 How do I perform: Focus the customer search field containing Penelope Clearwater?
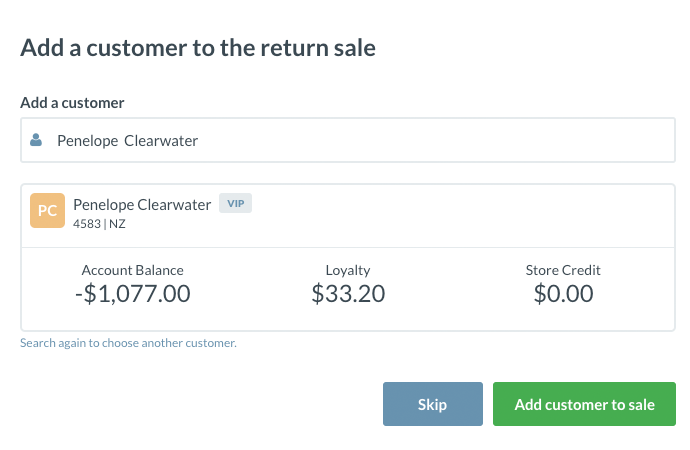click(x=350, y=140)
